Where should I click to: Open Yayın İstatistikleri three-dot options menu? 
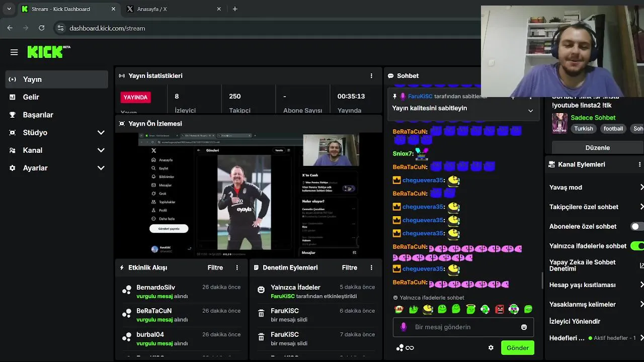pyautogui.click(x=371, y=76)
